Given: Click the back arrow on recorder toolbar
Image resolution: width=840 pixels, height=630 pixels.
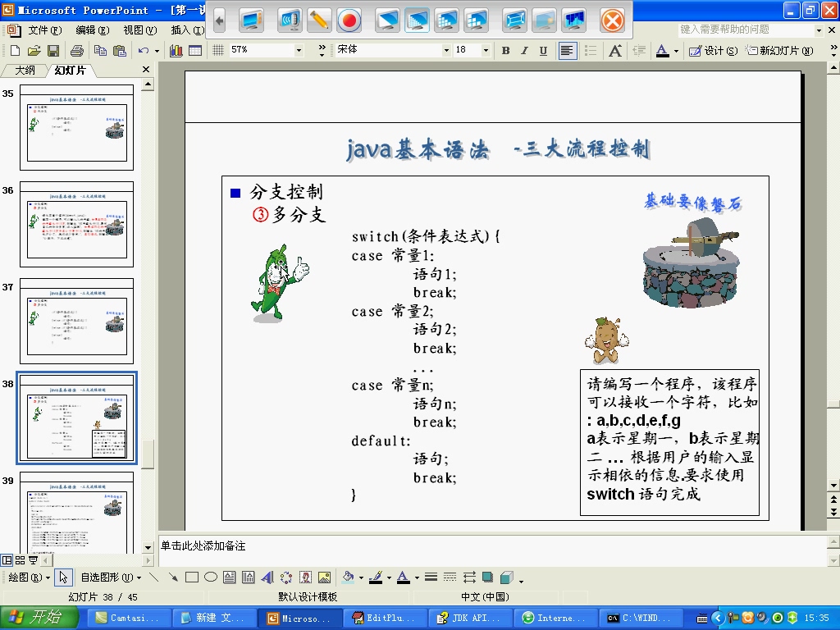Looking at the screenshot, I should 218,21.
